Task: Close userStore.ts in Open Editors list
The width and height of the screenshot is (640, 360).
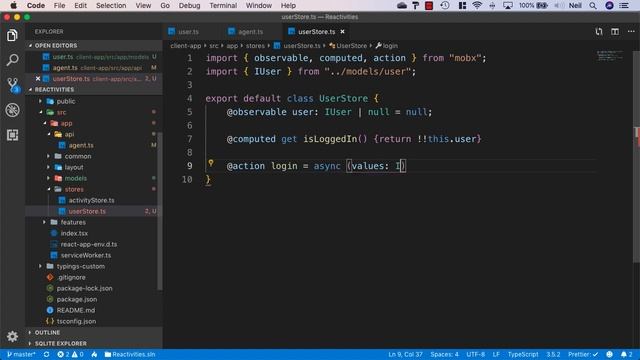Action: 38,78
